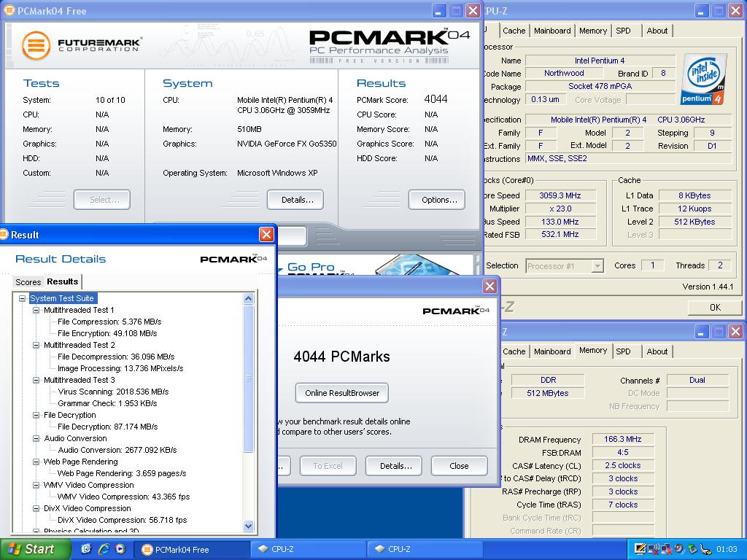Image resolution: width=747 pixels, height=560 pixels.
Task: Switch to the Scores tab
Action: click(28, 282)
